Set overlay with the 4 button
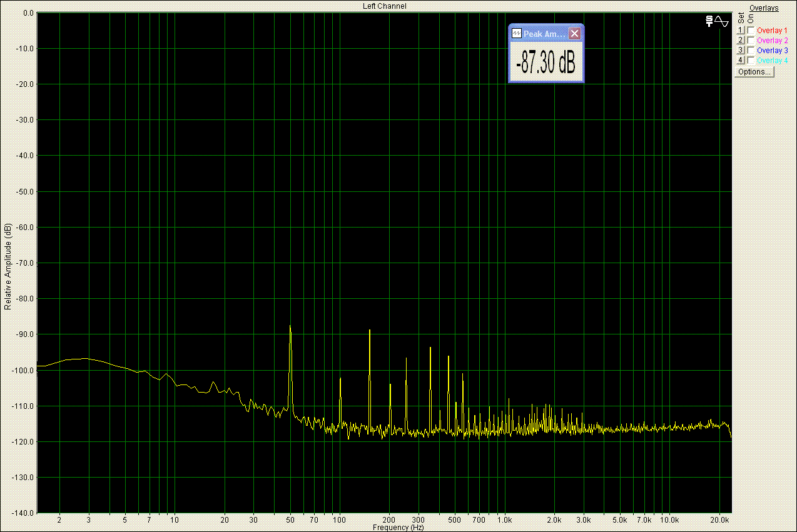The height and width of the screenshot is (532, 797). [x=740, y=60]
